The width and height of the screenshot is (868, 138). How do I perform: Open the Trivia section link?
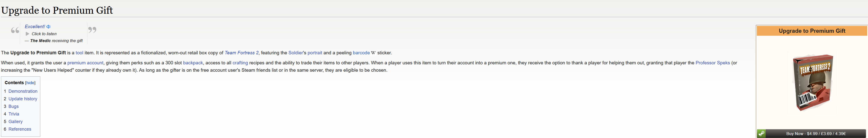(x=14, y=114)
